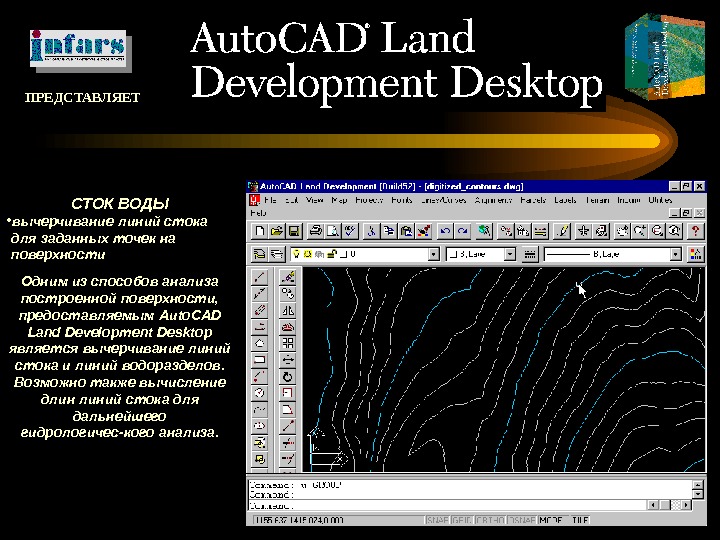
Task: Click the Linetype manager icon
Action: point(529,254)
